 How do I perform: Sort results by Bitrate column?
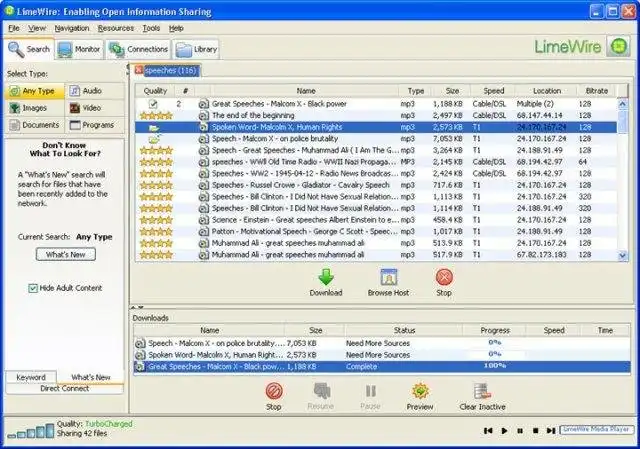point(597,91)
